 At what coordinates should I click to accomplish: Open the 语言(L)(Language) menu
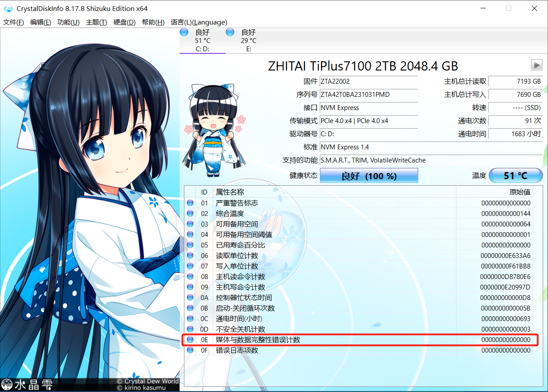point(199,22)
